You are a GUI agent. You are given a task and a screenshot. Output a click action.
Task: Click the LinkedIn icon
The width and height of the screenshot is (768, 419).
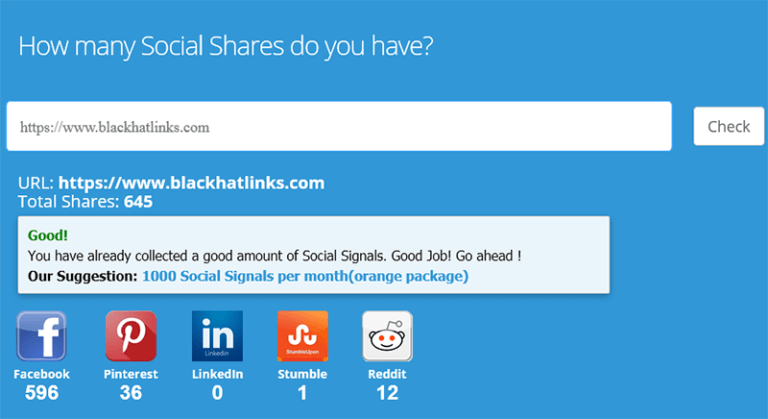click(x=217, y=336)
